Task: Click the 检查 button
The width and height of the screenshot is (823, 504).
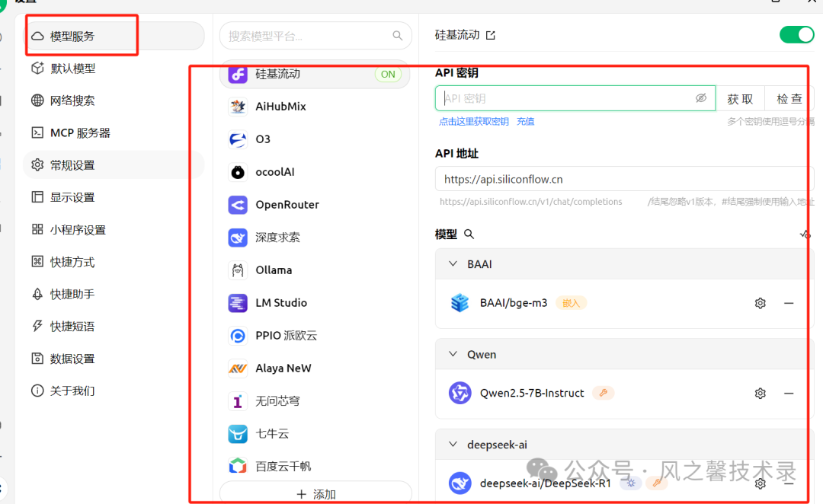Action: (x=789, y=99)
